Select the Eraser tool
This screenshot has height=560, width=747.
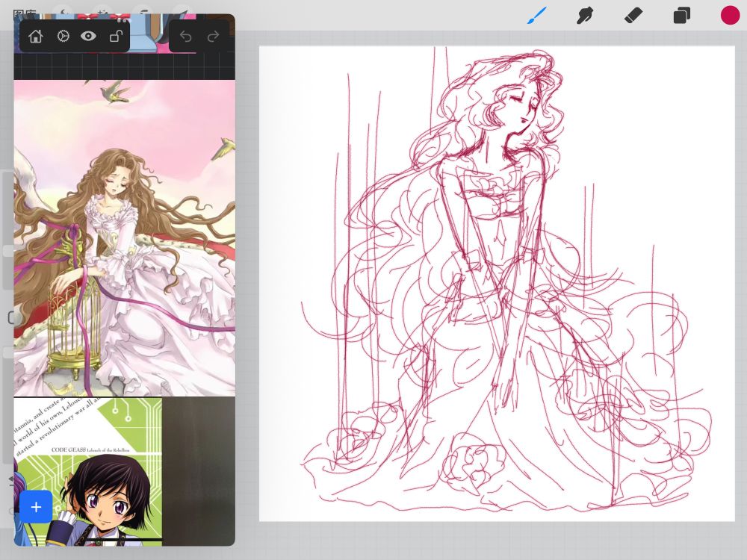(633, 15)
